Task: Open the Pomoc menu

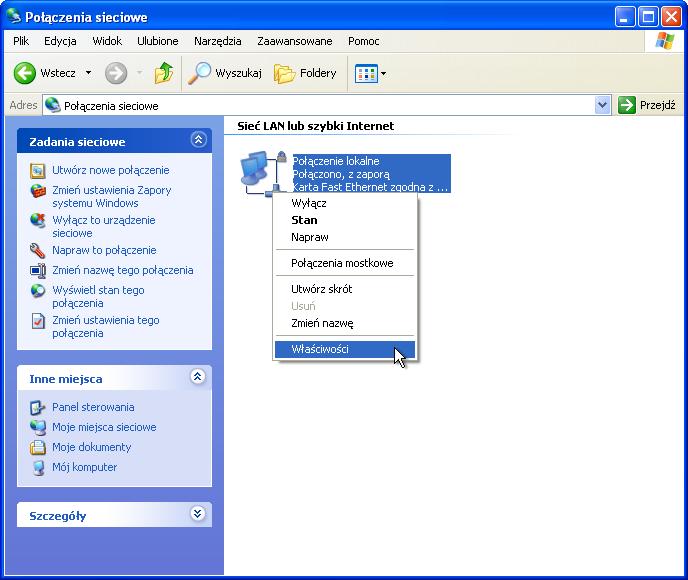Action: click(x=364, y=41)
